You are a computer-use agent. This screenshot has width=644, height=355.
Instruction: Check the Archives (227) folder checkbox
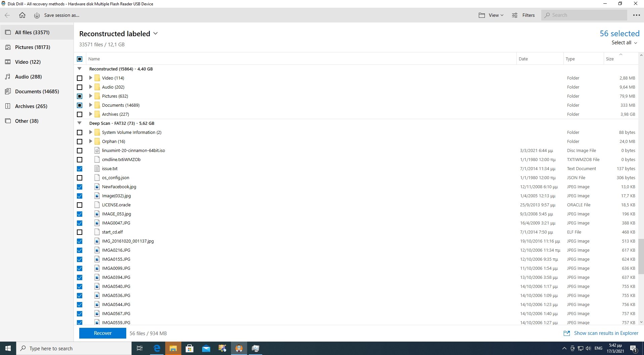(80, 114)
